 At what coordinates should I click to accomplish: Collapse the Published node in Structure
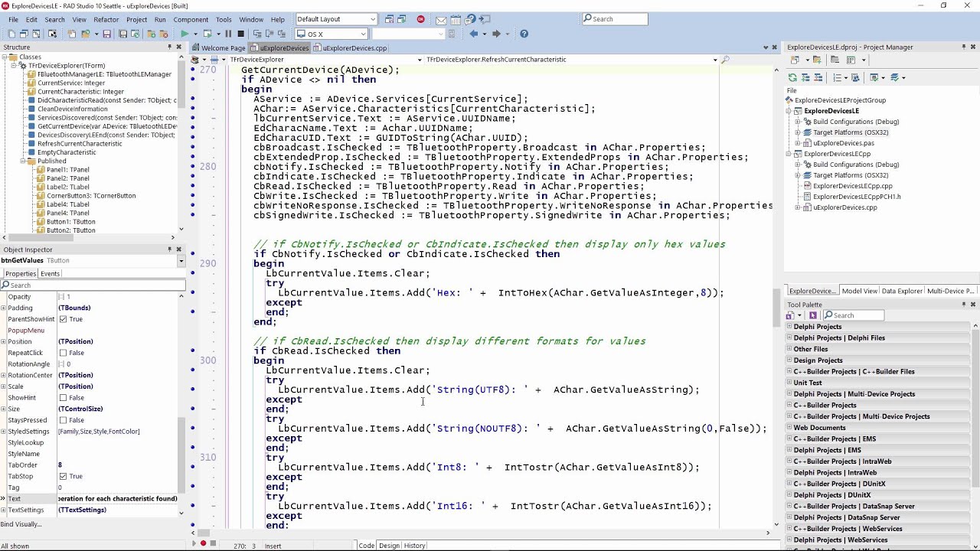pyautogui.click(x=22, y=161)
